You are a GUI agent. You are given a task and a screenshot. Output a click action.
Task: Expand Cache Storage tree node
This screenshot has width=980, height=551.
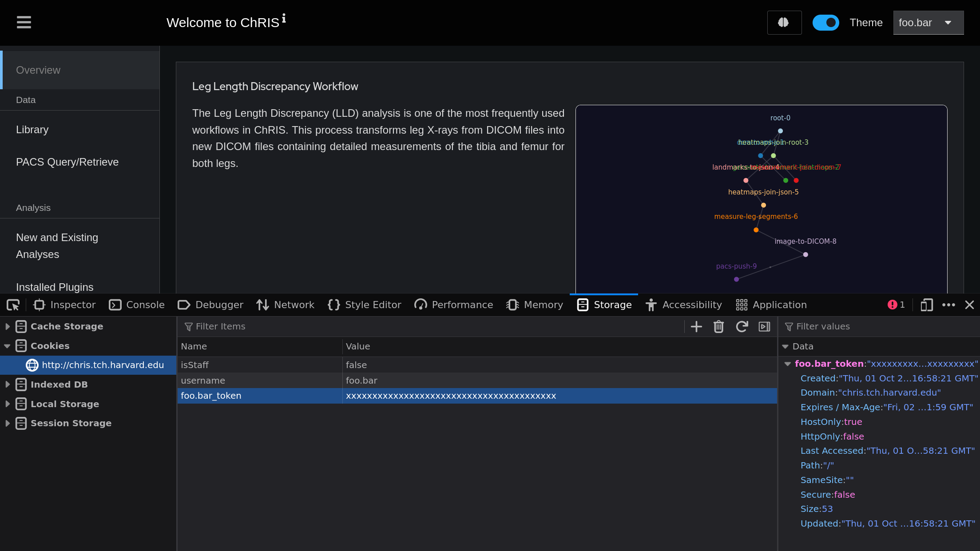pos(8,326)
